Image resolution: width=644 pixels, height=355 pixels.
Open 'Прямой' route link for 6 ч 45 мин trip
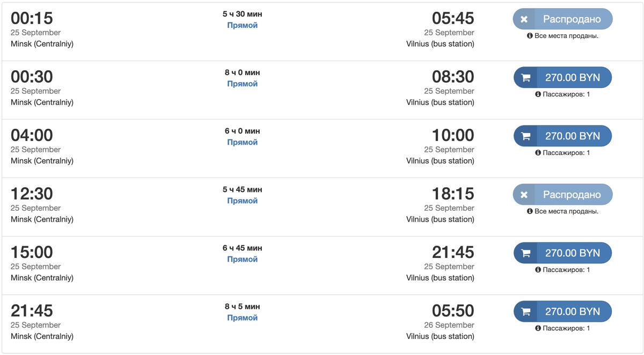point(242,259)
